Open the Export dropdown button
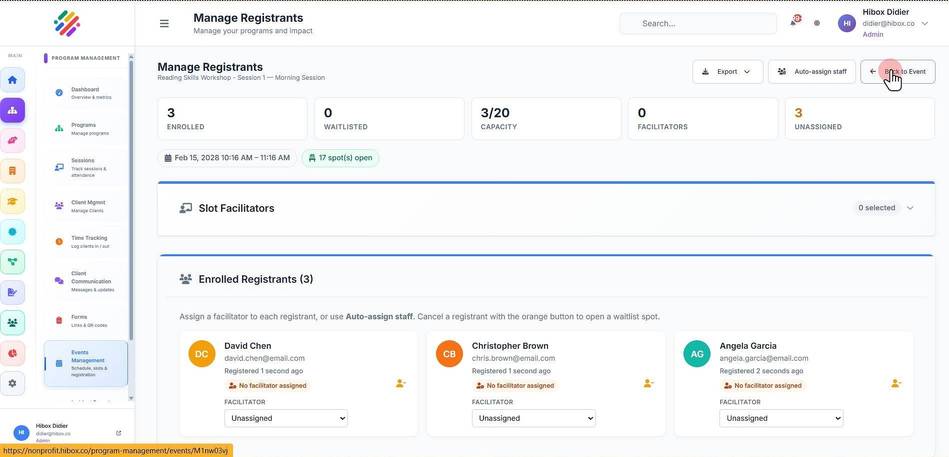The image size is (949, 457). (x=727, y=71)
